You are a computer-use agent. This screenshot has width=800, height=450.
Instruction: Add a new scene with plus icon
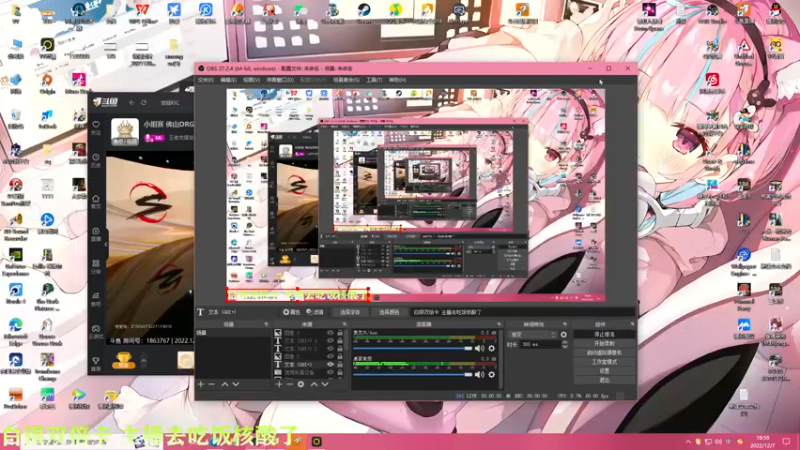[201, 384]
